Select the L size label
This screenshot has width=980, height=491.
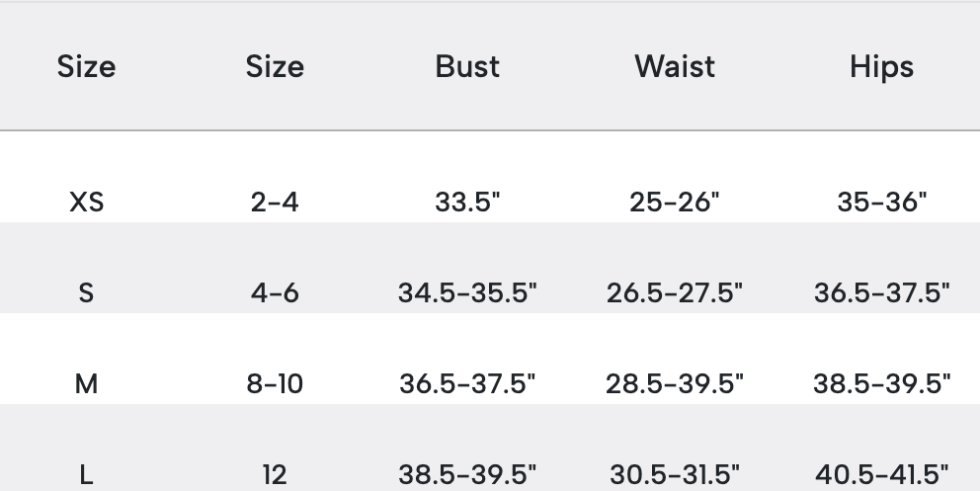tap(86, 474)
